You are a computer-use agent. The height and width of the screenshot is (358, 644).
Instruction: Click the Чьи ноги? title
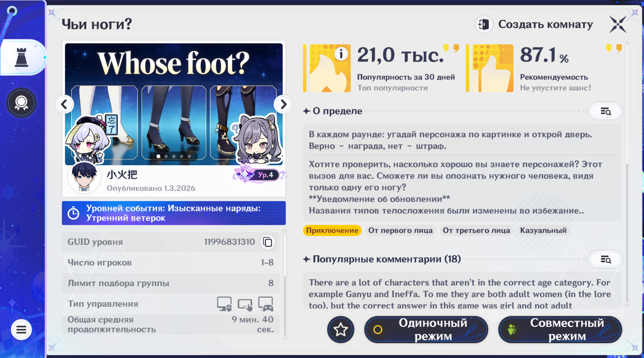[x=97, y=24]
